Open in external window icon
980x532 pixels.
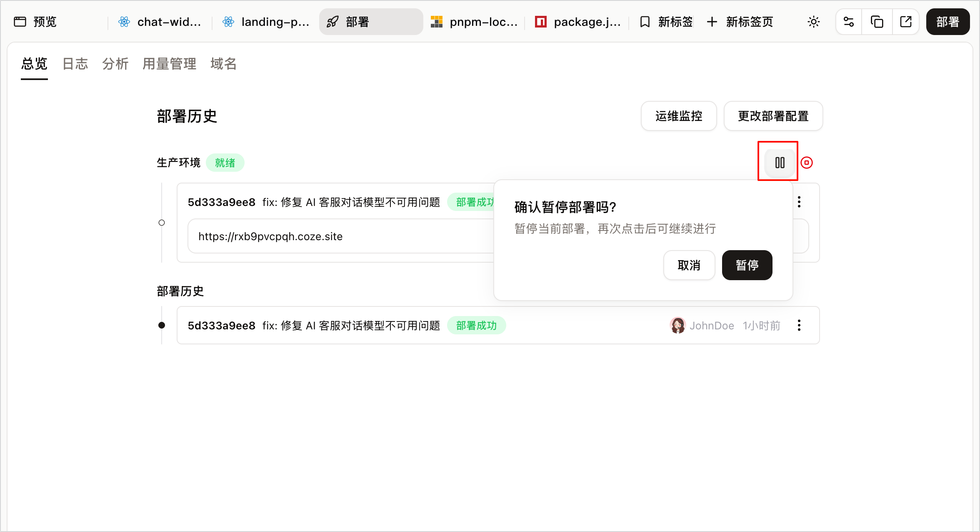point(905,22)
